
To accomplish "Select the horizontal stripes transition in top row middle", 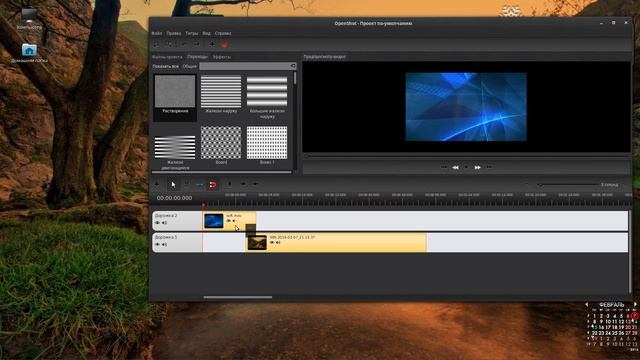I will tap(221, 91).
